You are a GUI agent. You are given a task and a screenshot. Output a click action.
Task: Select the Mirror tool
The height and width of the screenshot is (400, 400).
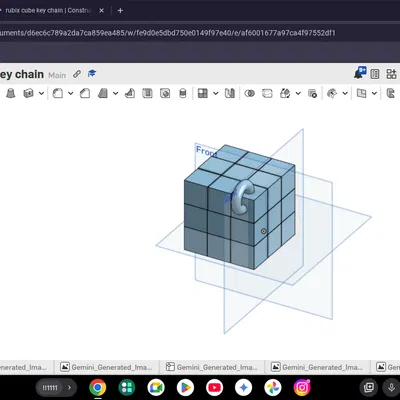click(x=230, y=93)
